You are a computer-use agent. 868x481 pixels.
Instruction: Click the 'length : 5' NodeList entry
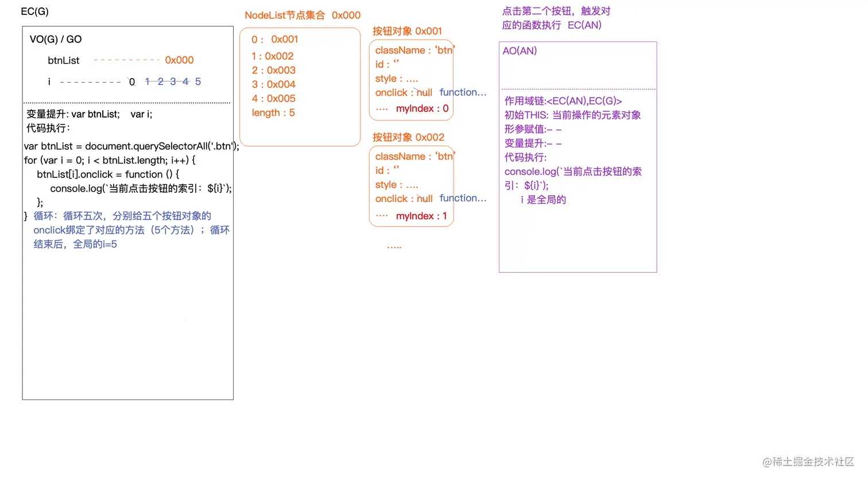[273, 113]
